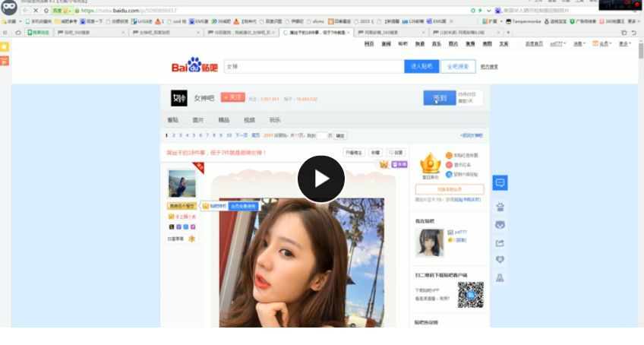
Task: Expand the 更多 dropdown in top navigation
Action: point(625,43)
